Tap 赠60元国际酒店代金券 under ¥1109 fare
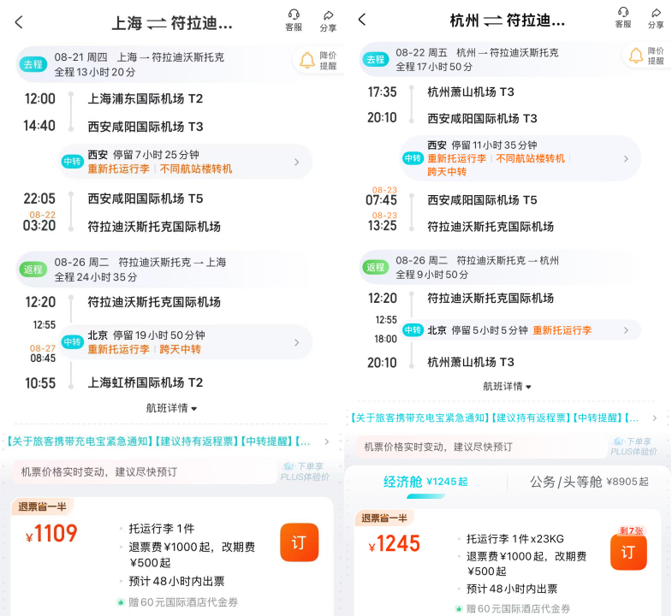672x616 pixels. 178,602
